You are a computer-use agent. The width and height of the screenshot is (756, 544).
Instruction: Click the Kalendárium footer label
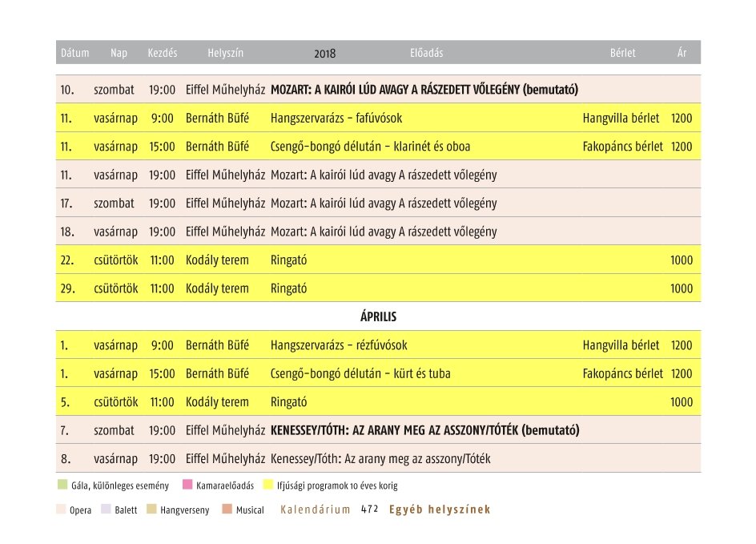[316, 510]
